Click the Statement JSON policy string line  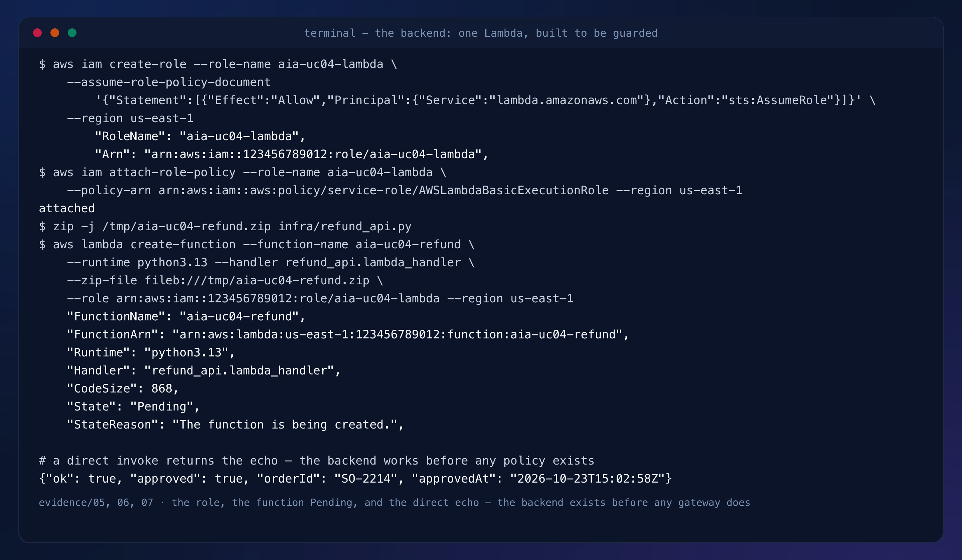point(485,100)
